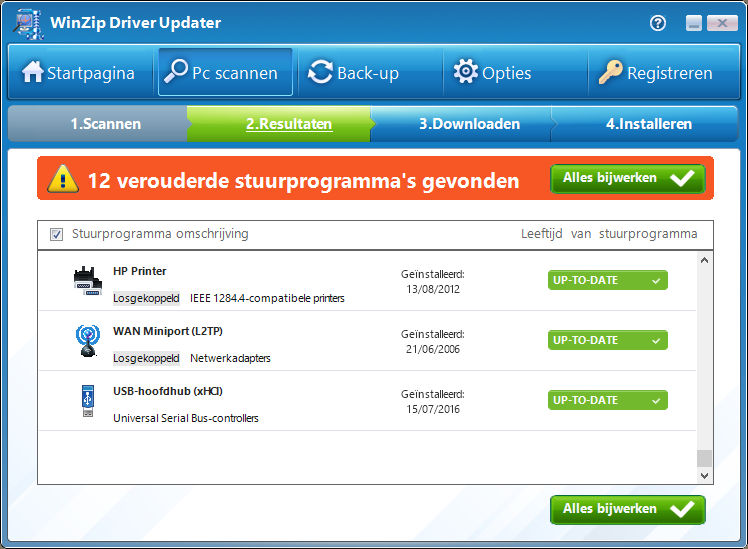This screenshot has height=549, width=748.
Task: Click Universal Serial Bus-controllers text
Action: (x=186, y=419)
